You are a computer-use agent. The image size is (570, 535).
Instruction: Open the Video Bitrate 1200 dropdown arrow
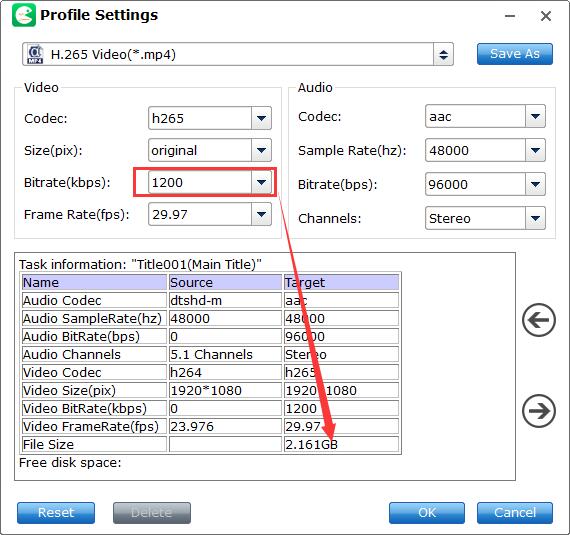tap(261, 182)
